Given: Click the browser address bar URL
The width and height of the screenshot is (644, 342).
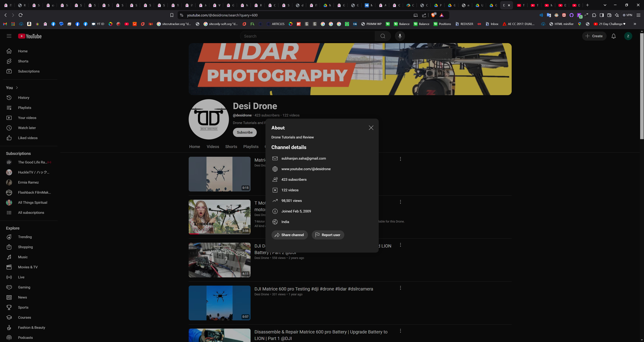Looking at the screenshot, I should click(222, 15).
